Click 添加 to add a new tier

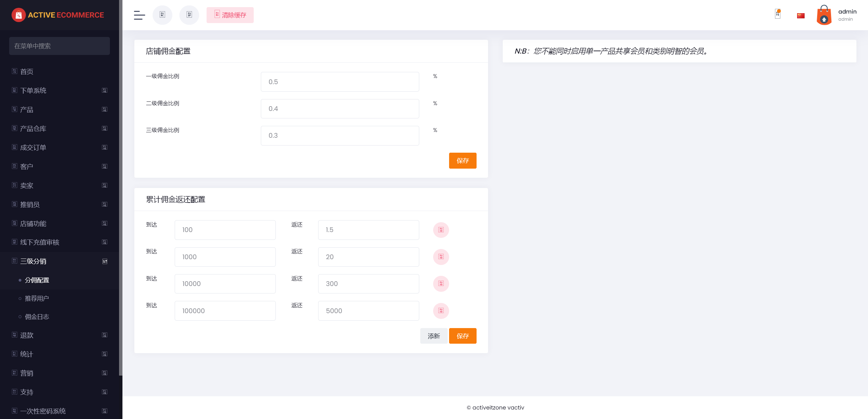[434, 336]
